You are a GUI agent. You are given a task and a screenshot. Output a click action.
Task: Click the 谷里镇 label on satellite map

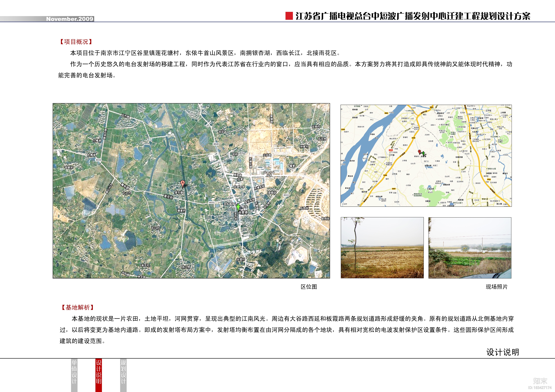243,212
